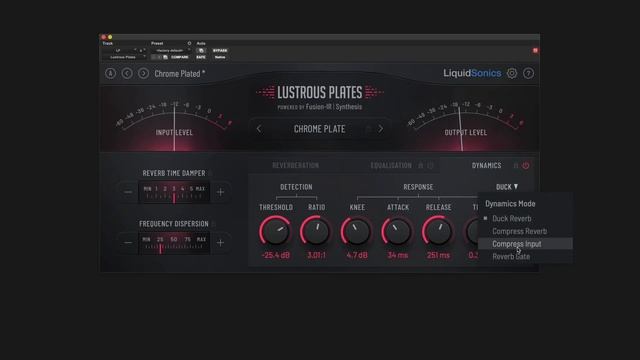Toggle the Dynamics power button
This screenshot has height=360, width=640.
526,165
